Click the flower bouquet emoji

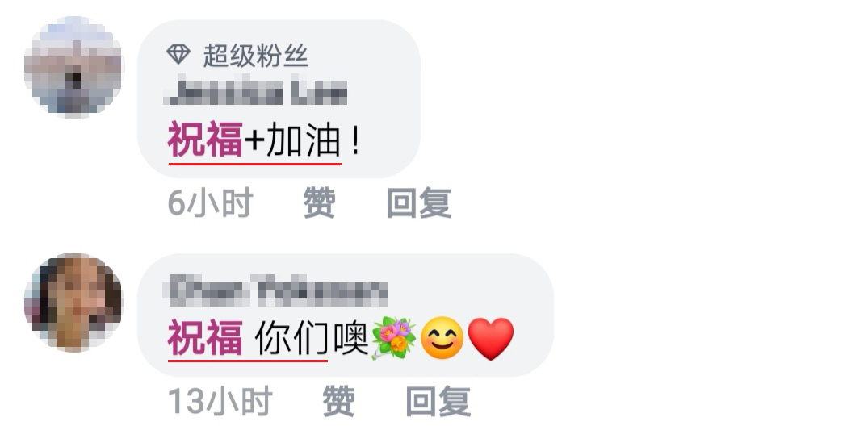click(x=393, y=337)
